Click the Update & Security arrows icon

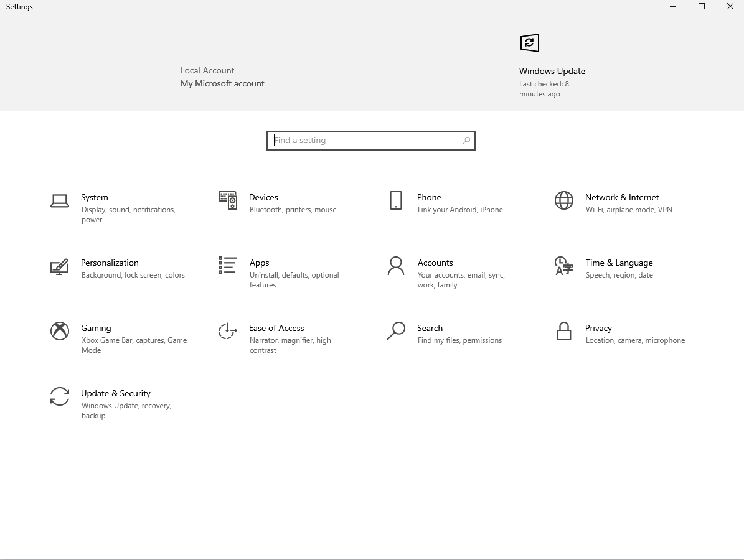tap(60, 396)
